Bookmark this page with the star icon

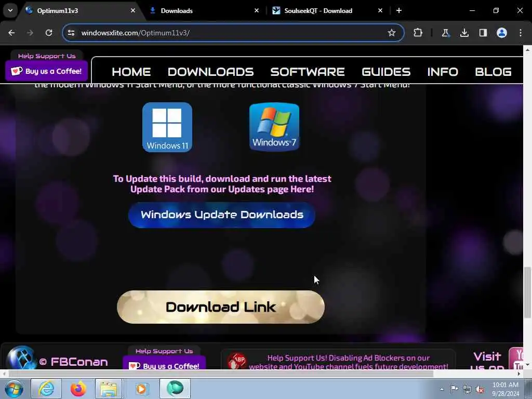[392, 33]
